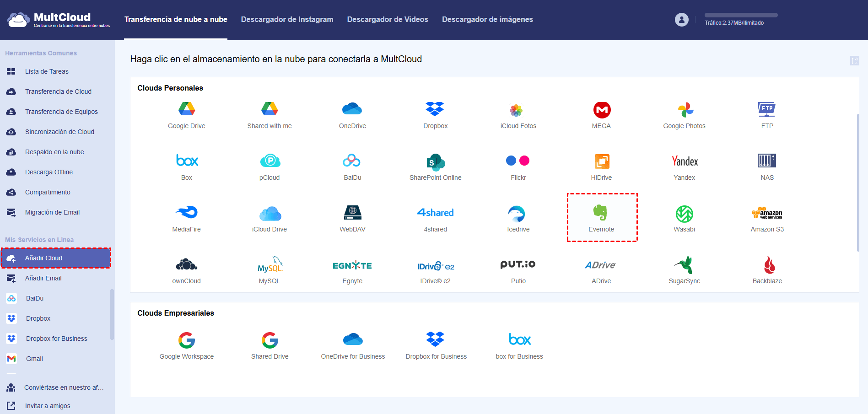
Task: Connect the Wasabi storage
Action: click(x=685, y=214)
